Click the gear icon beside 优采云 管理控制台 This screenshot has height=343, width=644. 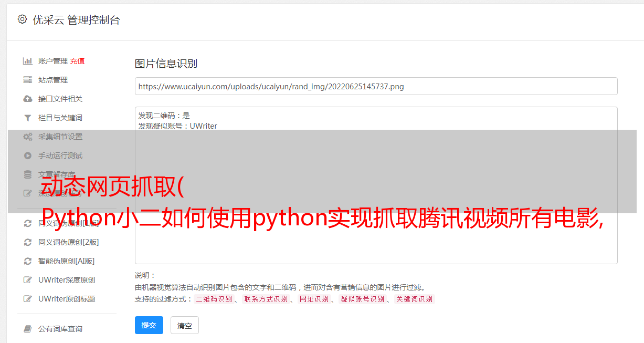coord(22,19)
